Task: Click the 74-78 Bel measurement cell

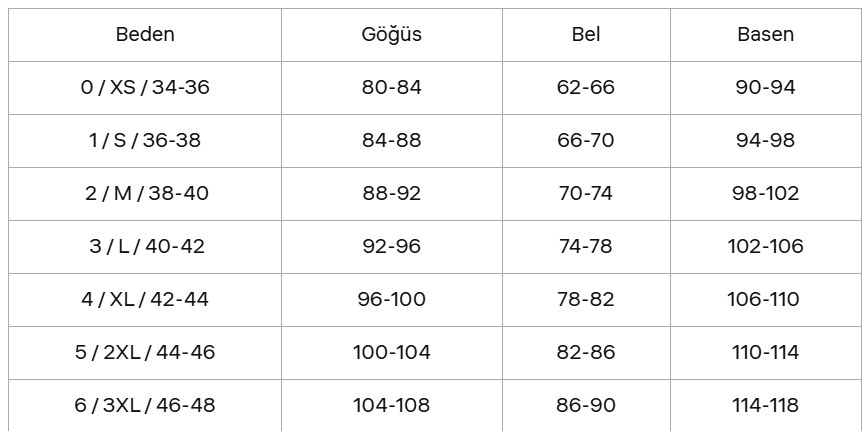Action: 586,247
